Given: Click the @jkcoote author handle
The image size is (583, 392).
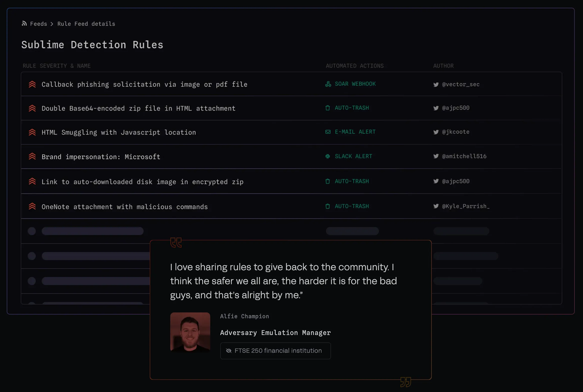Looking at the screenshot, I should click(x=456, y=132).
